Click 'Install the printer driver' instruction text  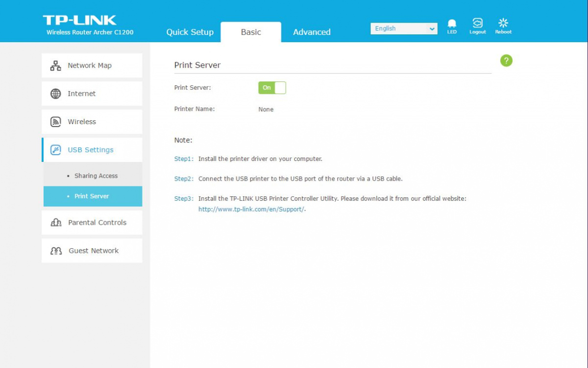pos(260,159)
